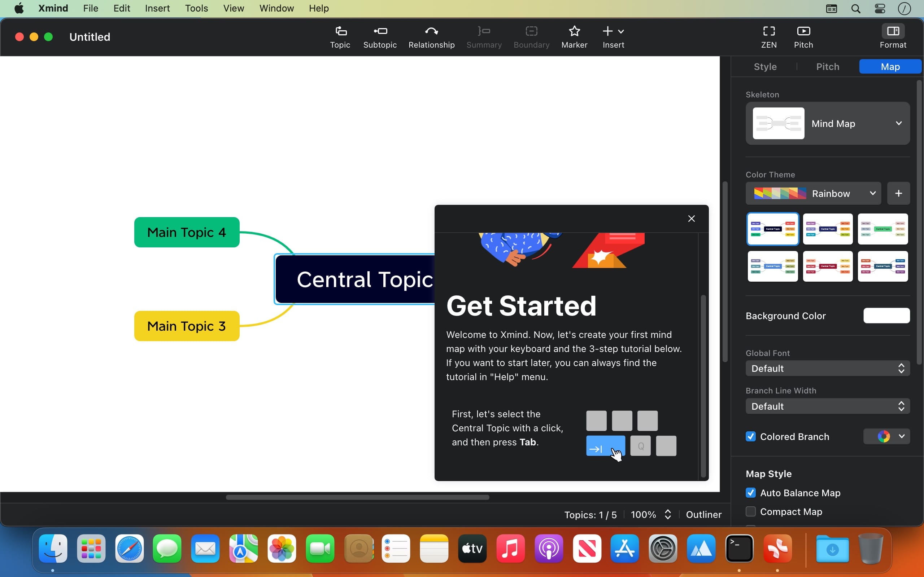Add a Subtopic from toolbar

pyautogui.click(x=380, y=37)
